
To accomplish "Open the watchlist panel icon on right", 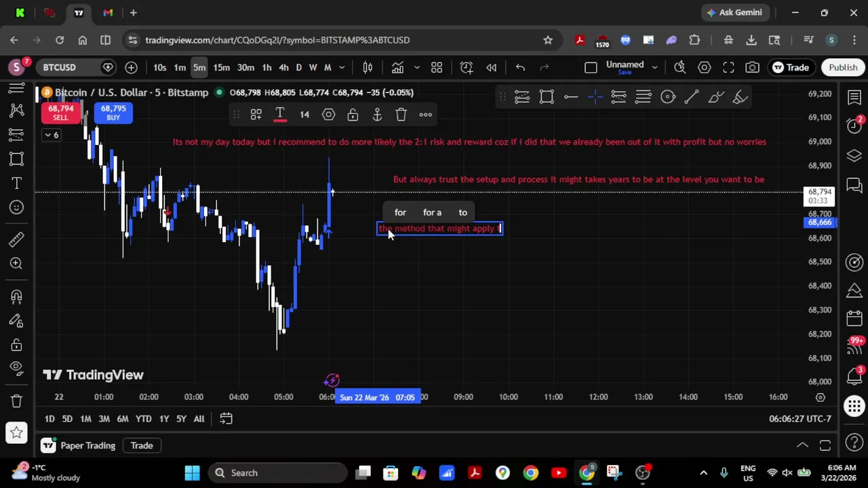I will coord(854,98).
